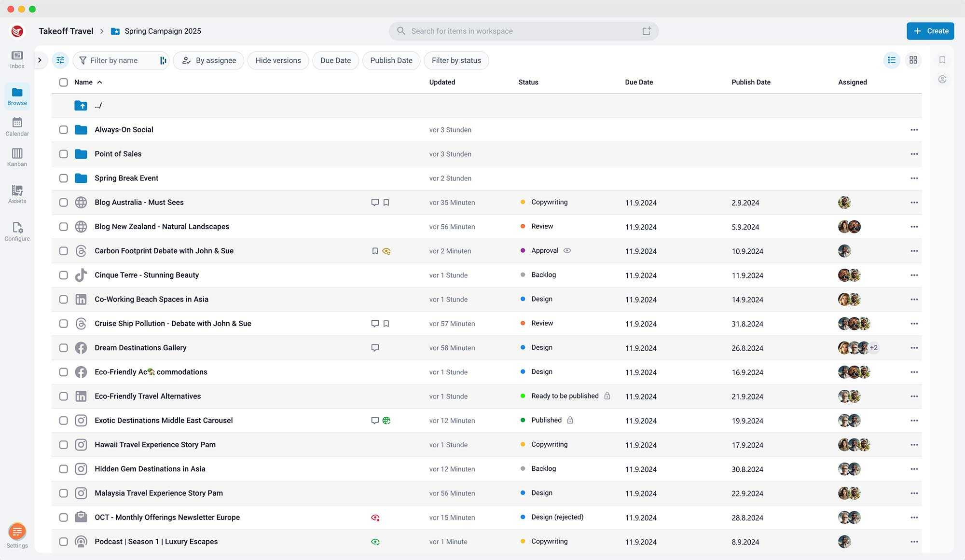This screenshot has height=560, width=965.
Task: Tick the checkbox for Spring Break Event
Action: 63,178
